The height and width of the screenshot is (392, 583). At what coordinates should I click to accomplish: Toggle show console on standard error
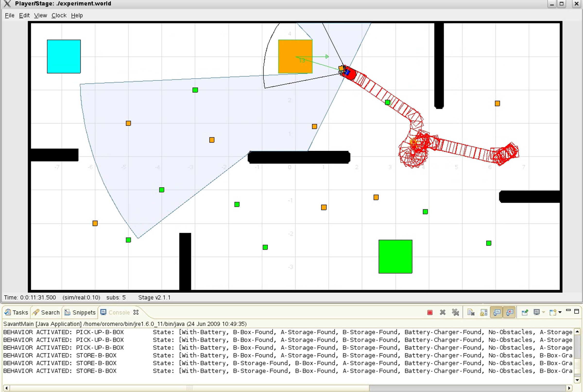click(509, 312)
